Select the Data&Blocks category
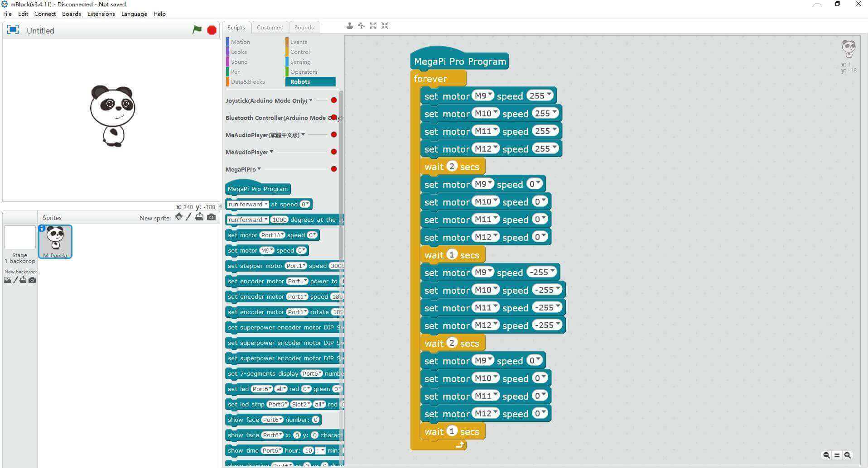This screenshot has height=468, width=868. (248, 81)
